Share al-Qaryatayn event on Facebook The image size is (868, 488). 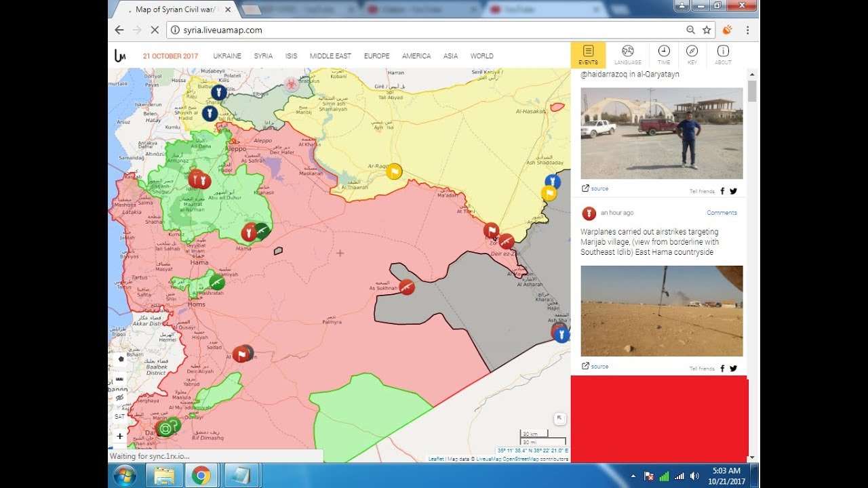(722, 191)
